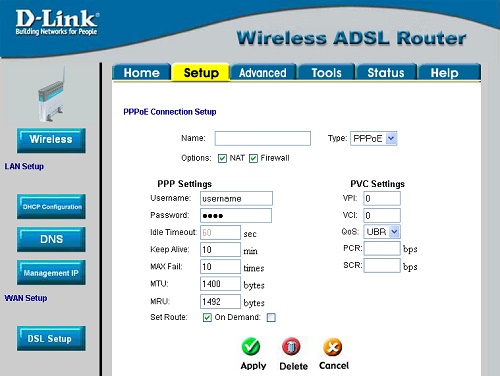Go to the Tools tab
Image resolution: width=500 pixels, height=376 pixels.
pyautogui.click(x=326, y=72)
